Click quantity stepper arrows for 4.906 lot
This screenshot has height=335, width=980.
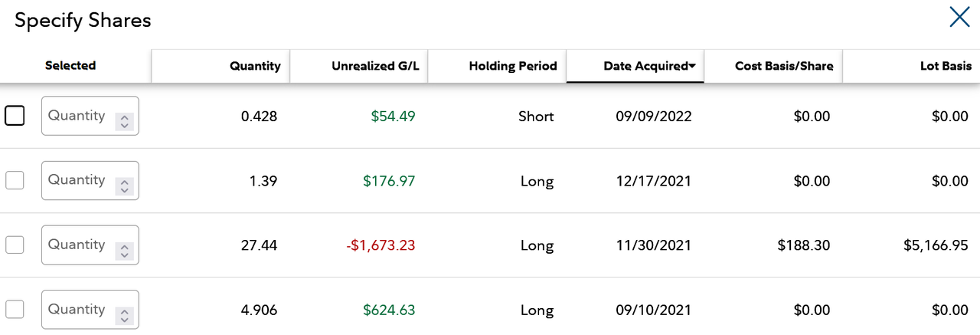pos(124,314)
